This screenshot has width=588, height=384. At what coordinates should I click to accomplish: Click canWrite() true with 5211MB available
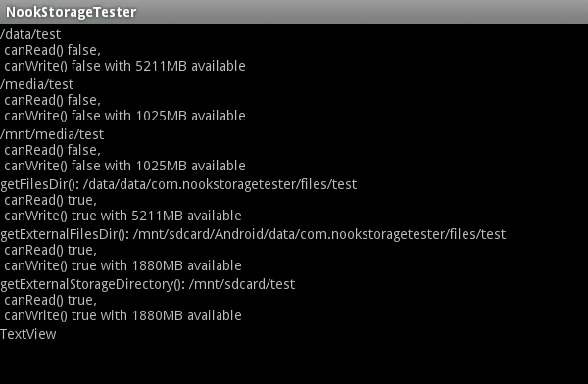click(x=122, y=216)
